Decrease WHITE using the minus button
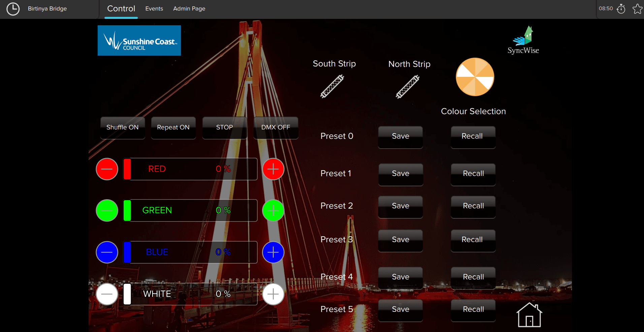This screenshot has height=332, width=644. (x=107, y=294)
